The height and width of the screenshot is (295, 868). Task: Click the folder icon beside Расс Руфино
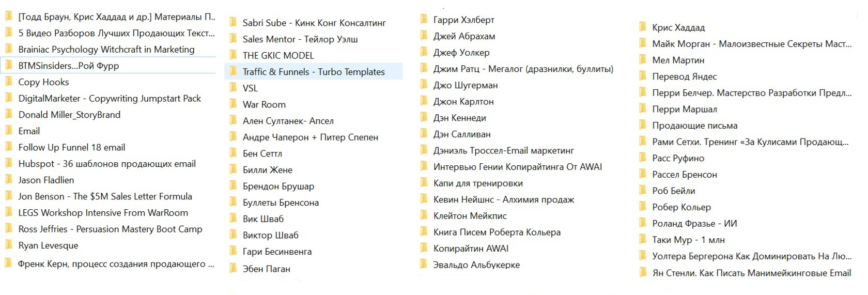(x=643, y=158)
